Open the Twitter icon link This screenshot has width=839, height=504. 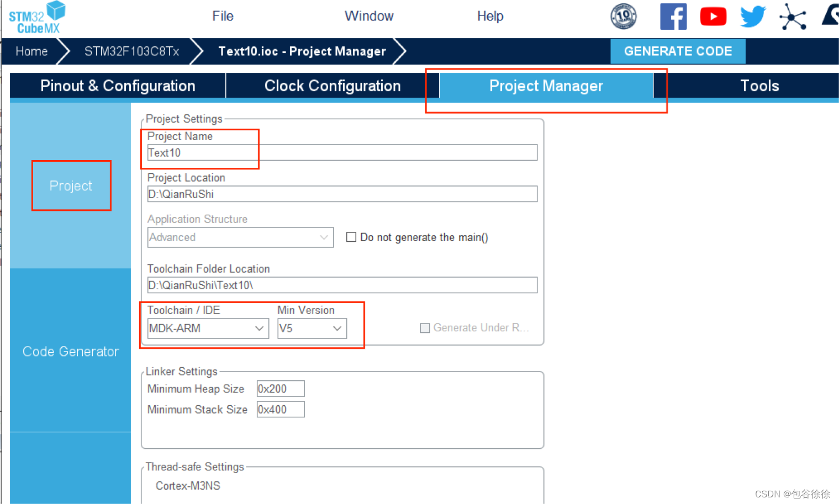tap(753, 17)
